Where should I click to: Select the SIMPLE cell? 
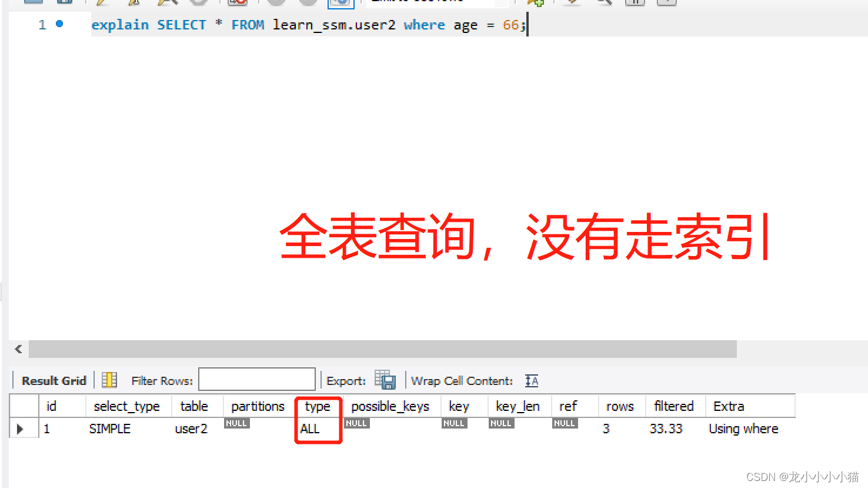129,429
